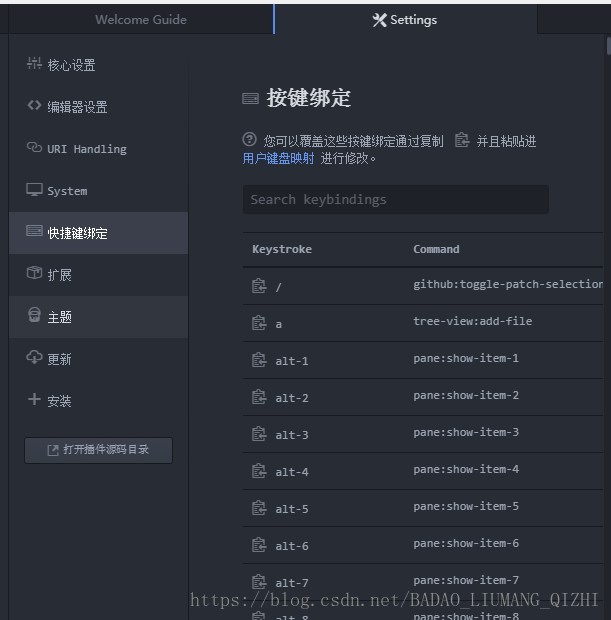Select pane:show-item-2 command text
The width and height of the screenshot is (611, 620).
pos(466,395)
